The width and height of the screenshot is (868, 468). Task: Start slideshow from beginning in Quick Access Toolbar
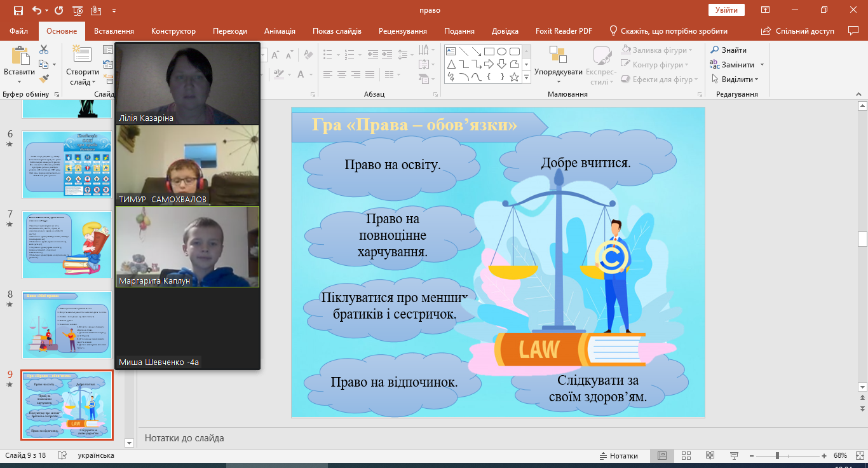pos(78,10)
